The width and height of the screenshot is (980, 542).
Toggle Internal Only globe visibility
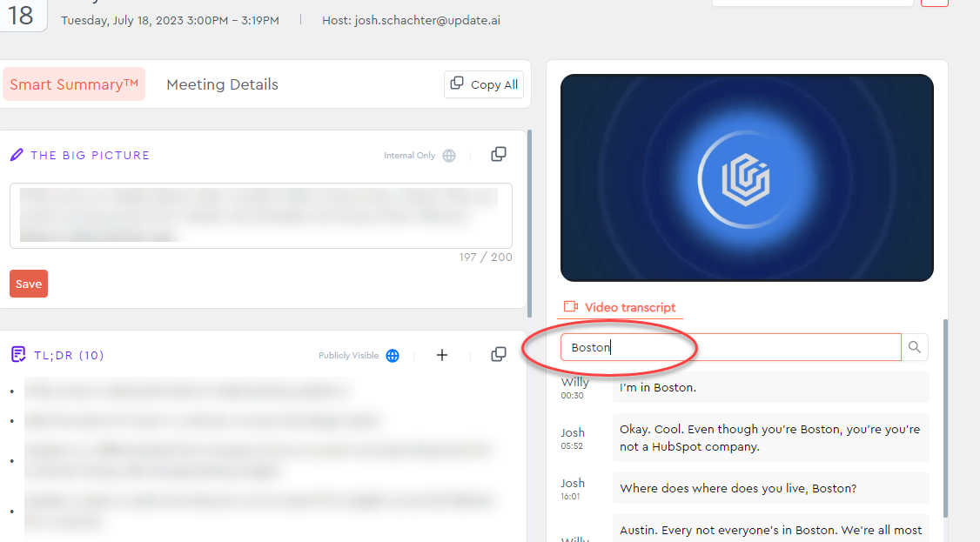[449, 156]
